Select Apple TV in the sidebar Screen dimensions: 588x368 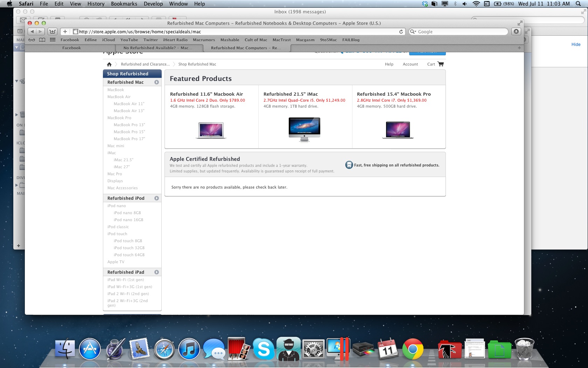116,262
